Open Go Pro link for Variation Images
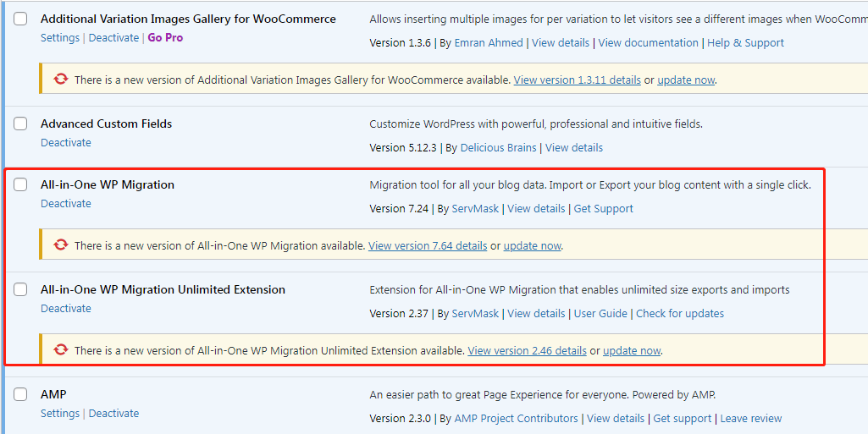868x434 pixels. pos(165,37)
